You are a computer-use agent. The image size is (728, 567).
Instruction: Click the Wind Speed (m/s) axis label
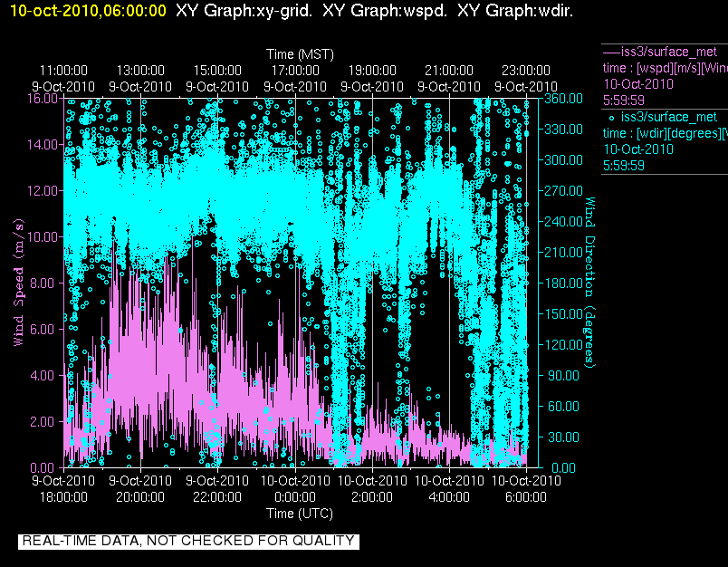coord(18,283)
